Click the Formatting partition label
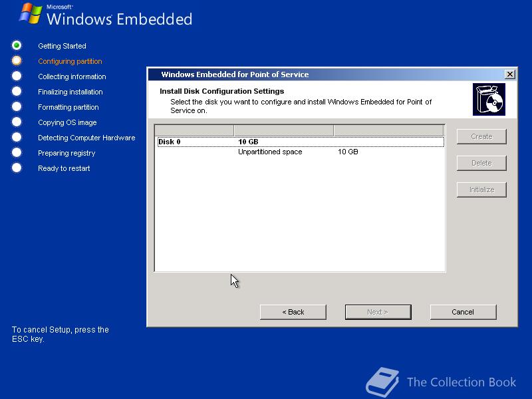Viewport: 532px width, 399px height. (68, 107)
